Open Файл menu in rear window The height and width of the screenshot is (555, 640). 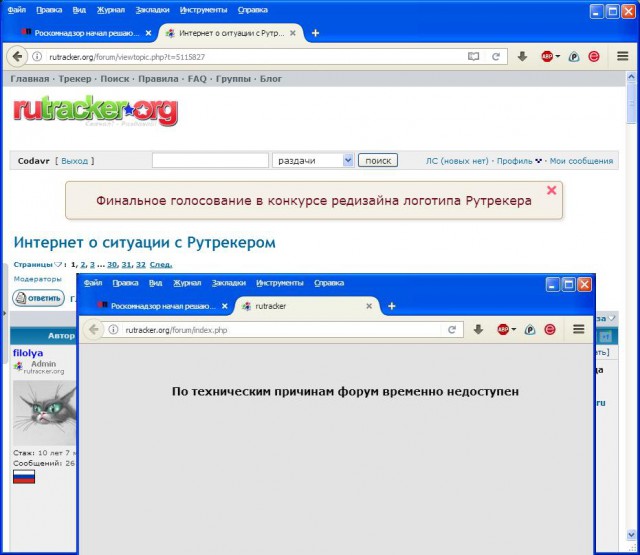click(x=17, y=10)
